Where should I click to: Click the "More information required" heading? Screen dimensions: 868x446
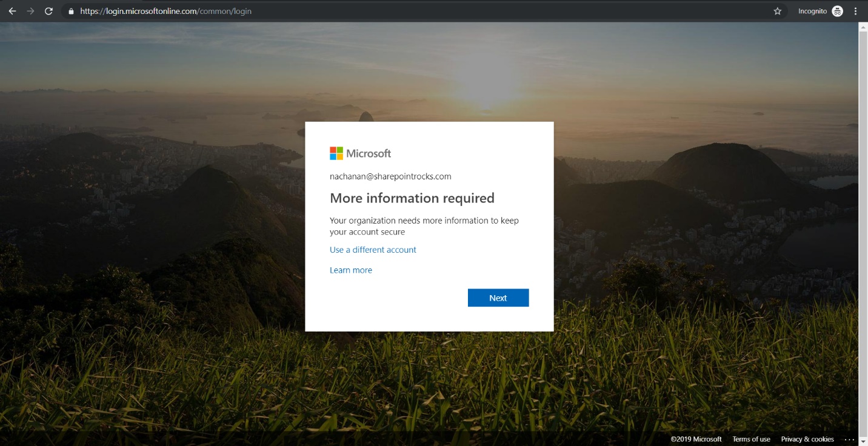click(x=412, y=198)
